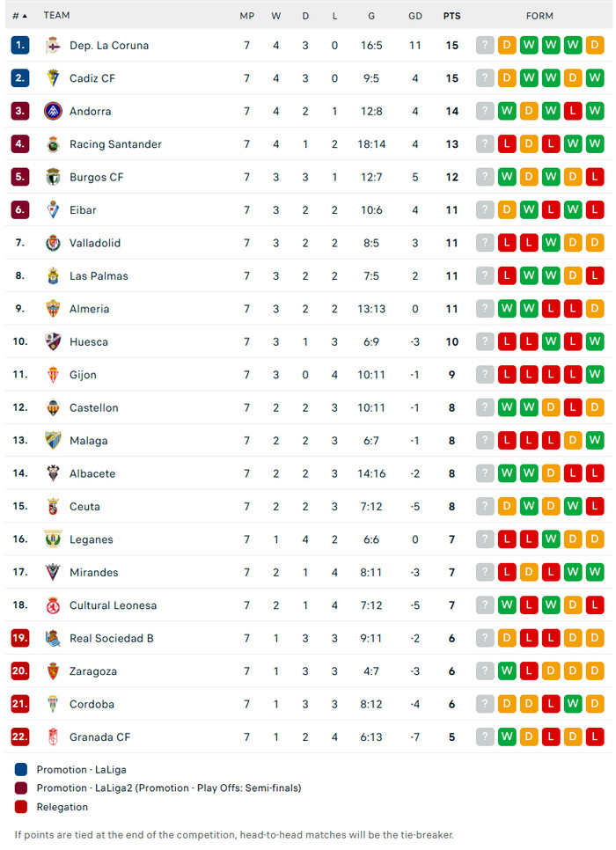
Task: Click the Racing Santander crest icon
Action: [x=53, y=144]
